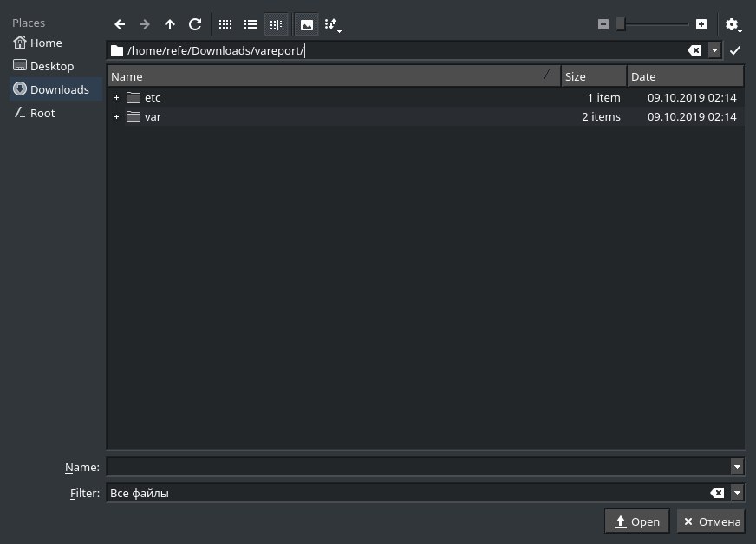This screenshot has height=544, width=756.
Task: Select the var folder
Action: (x=153, y=117)
